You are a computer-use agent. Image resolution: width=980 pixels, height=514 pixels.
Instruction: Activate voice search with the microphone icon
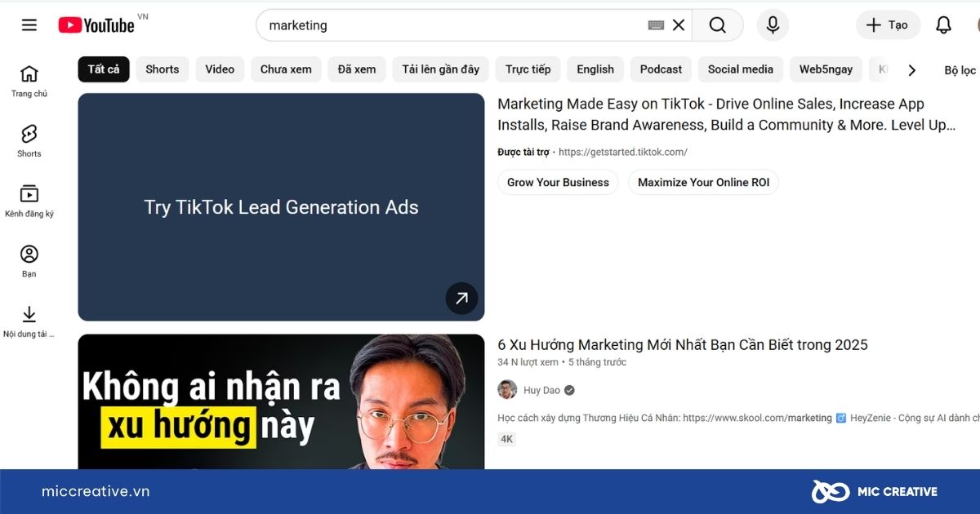point(772,24)
